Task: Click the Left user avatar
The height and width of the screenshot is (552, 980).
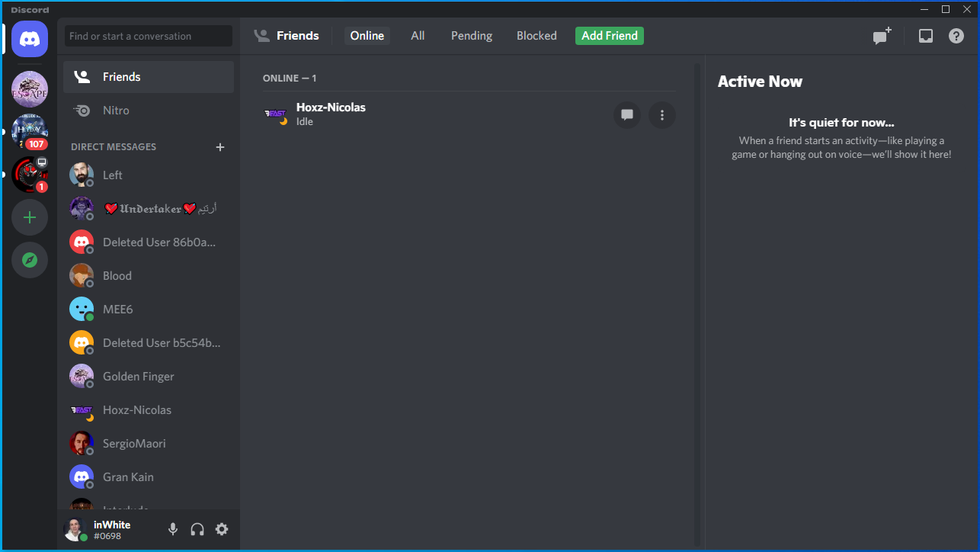Action: pyautogui.click(x=82, y=175)
